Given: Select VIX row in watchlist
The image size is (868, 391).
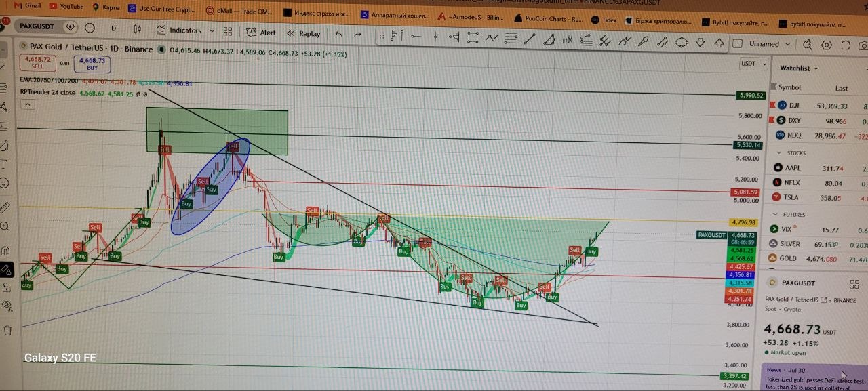Looking at the screenshot, I should (817, 230).
